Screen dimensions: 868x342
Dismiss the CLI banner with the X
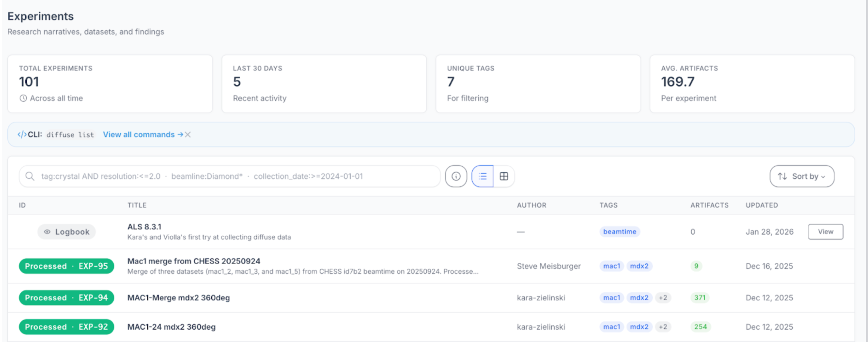pos(188,134)
